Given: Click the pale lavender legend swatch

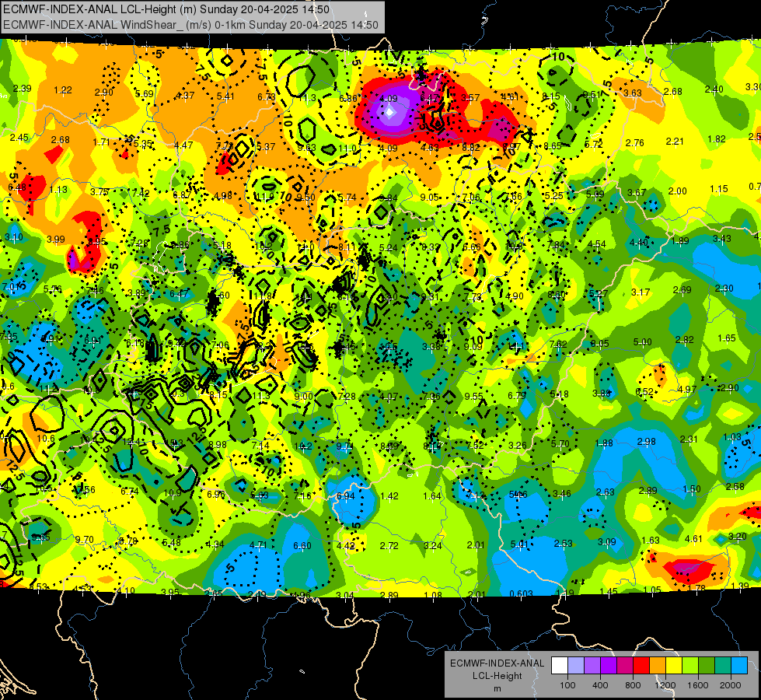Looking at the screenshot, I should click(576, 666).
